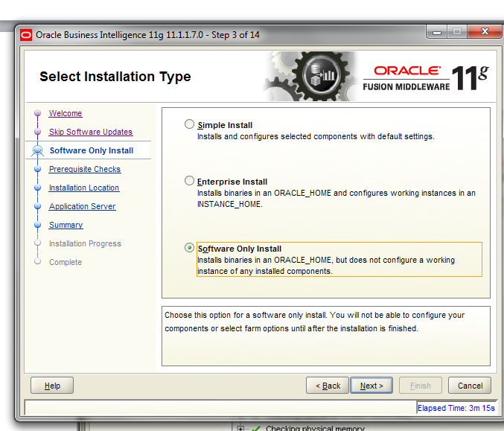Select the Enterprise Install radio button
Image resolution: width=504 pixels, height=431 pixels.
click(189, 181)
